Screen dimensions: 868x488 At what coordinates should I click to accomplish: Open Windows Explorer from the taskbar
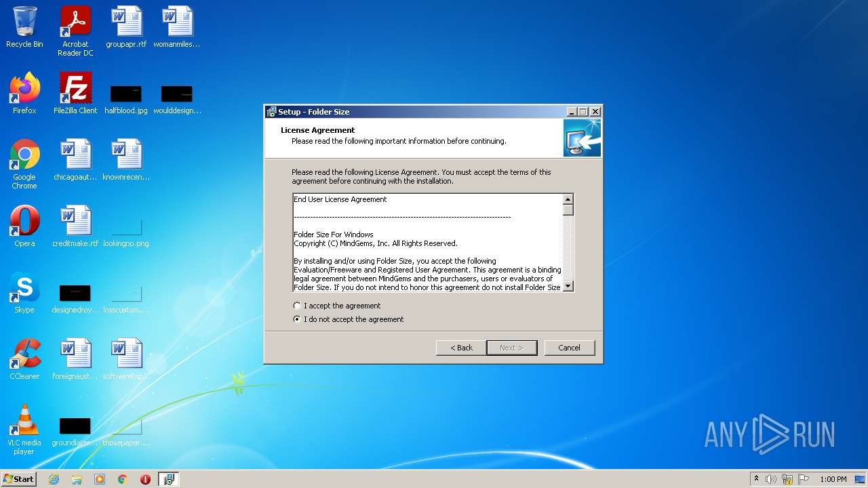[x=77, y=479]
